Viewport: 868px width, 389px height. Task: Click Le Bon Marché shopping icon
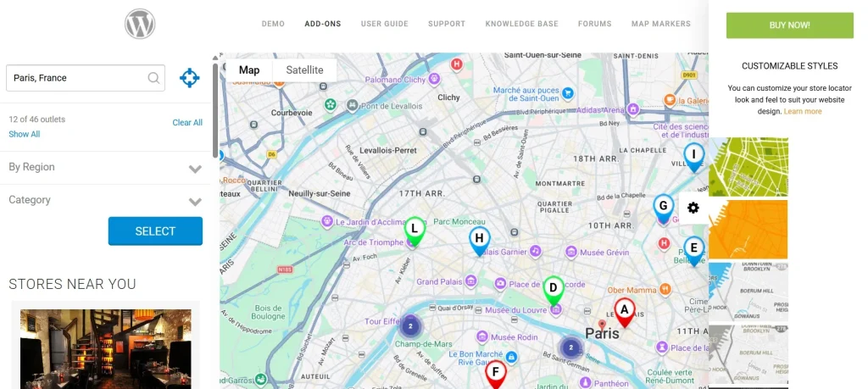pyautogui.click(x=511, y=357)
